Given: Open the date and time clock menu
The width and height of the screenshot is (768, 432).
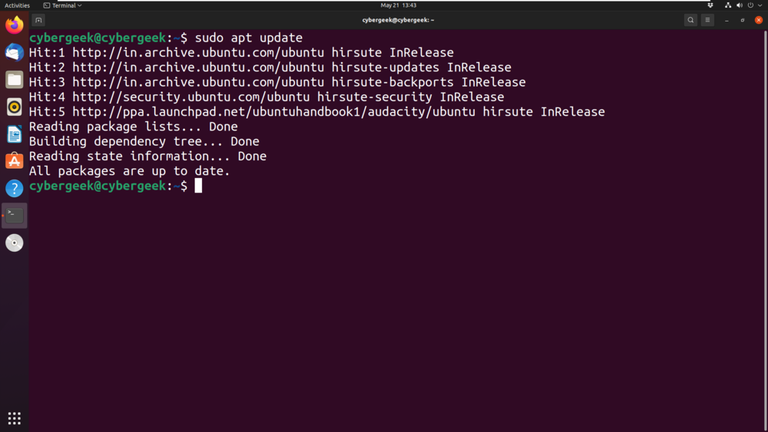Looking at the screenshot, I should [x=397, y=5].
